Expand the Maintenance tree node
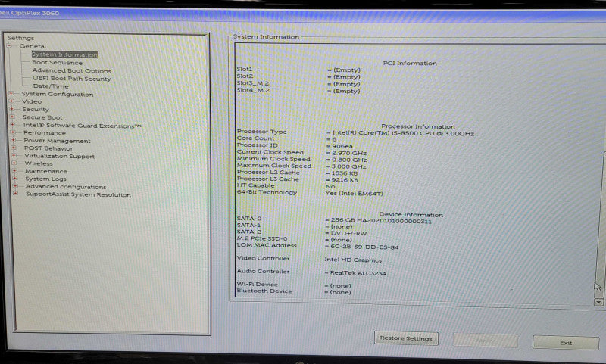The height and width of the screenshot is (364, 606). pos(14,170)
